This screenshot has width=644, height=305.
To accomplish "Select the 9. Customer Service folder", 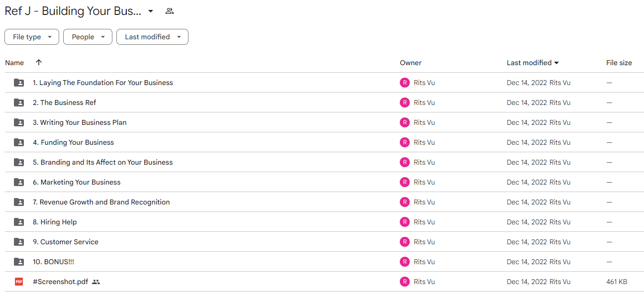I will pyautogui.click(x=322, y=242).
